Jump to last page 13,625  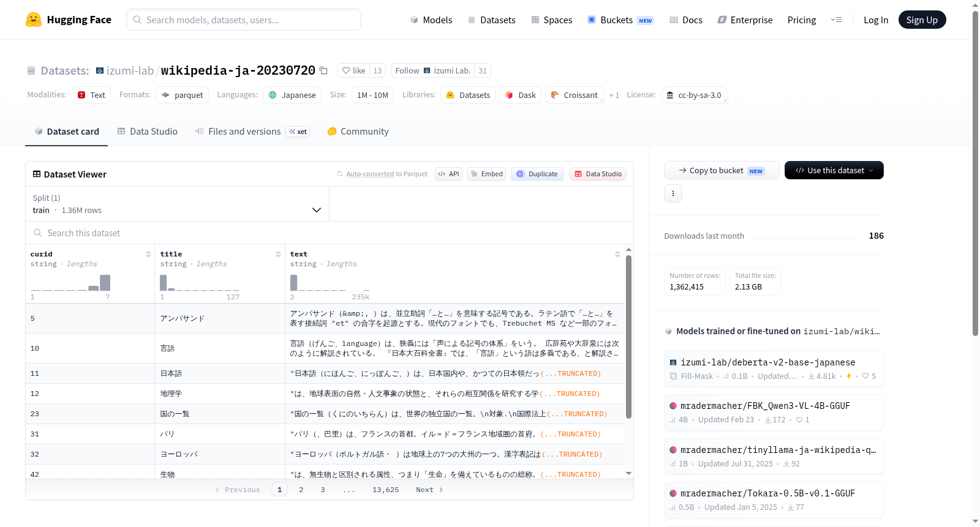[385, 490]
